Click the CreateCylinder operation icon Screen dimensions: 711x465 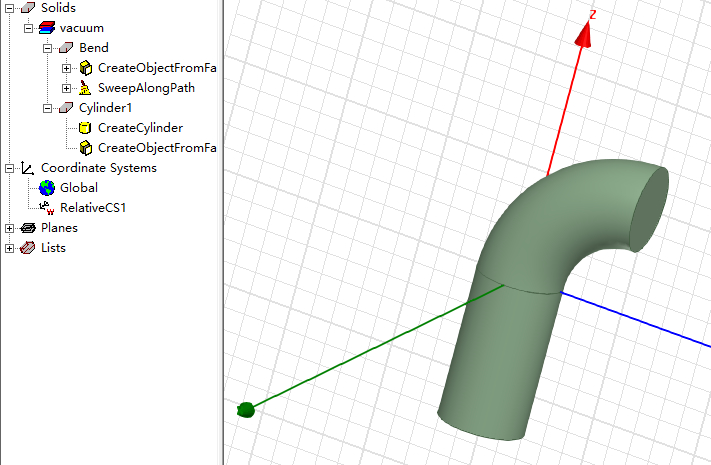(x=85, y=127)
